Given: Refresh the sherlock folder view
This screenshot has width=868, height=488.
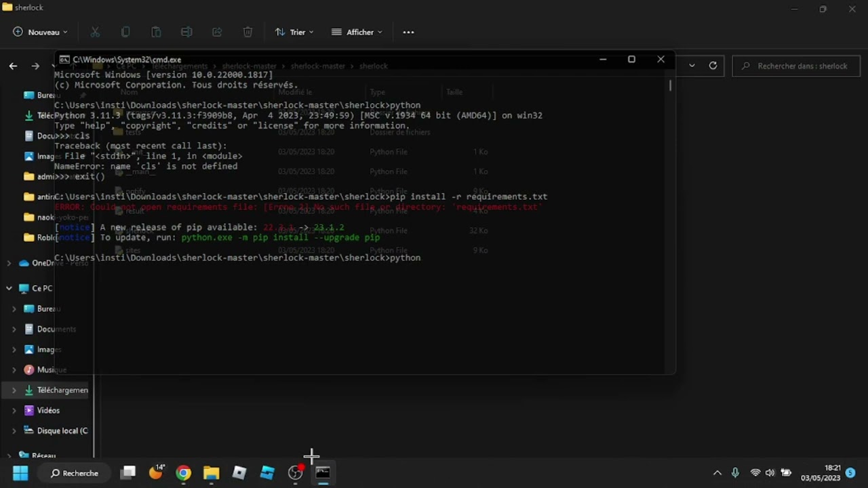Looking at the screenshot, I should pos(713,66).
